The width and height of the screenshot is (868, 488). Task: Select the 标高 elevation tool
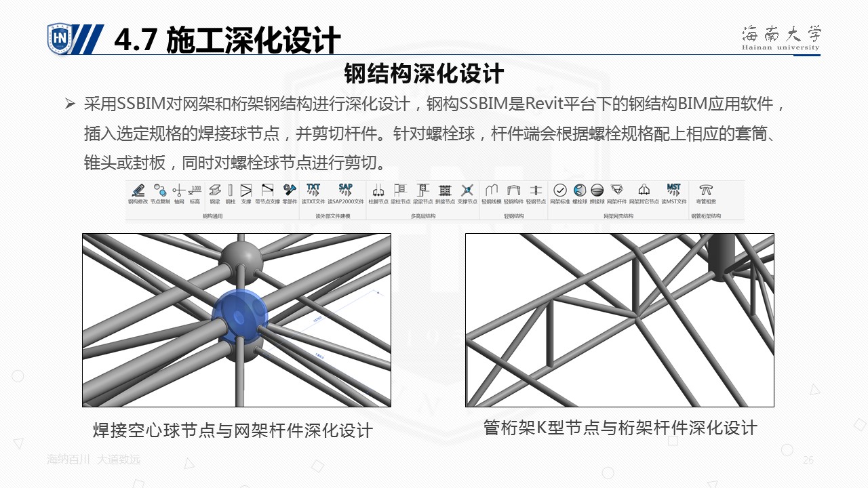pyautogui.click(x=195, y=194)
